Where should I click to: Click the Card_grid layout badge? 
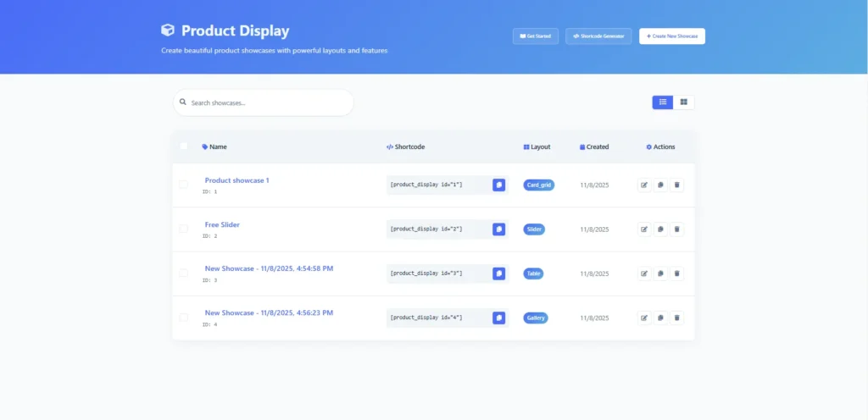(538, 185)
